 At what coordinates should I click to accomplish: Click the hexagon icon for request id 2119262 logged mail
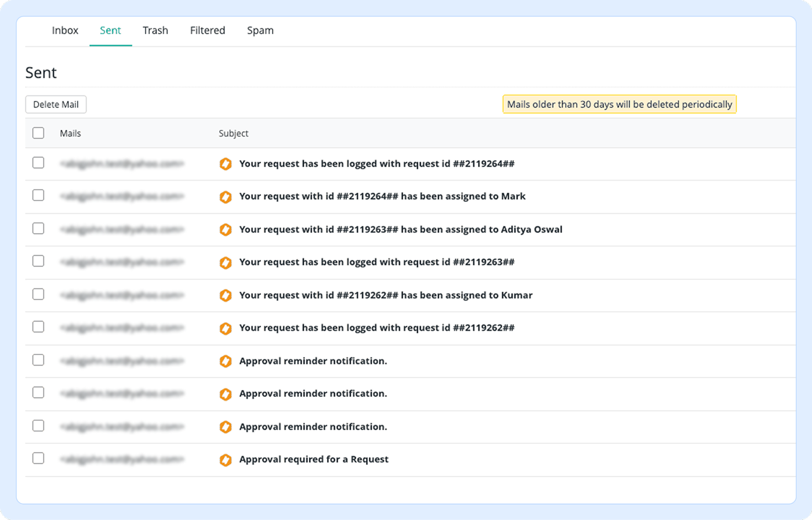coord(226,327)
